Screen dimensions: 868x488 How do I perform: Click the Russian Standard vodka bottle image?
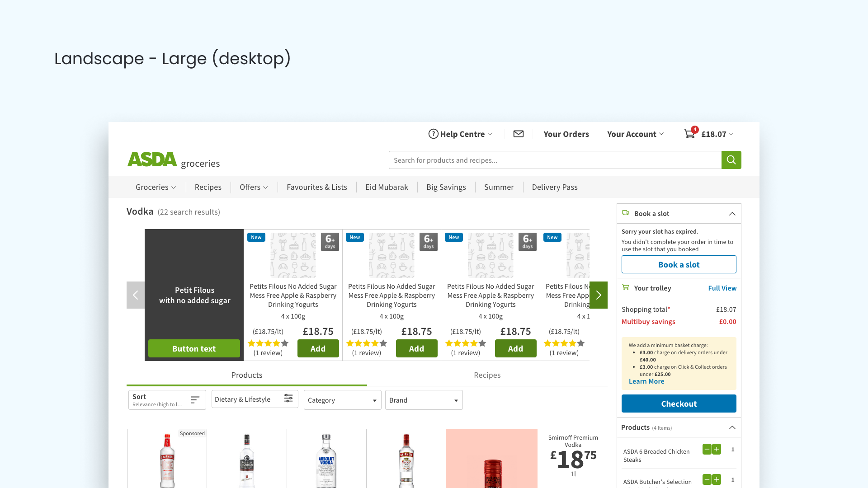(247, 460)
